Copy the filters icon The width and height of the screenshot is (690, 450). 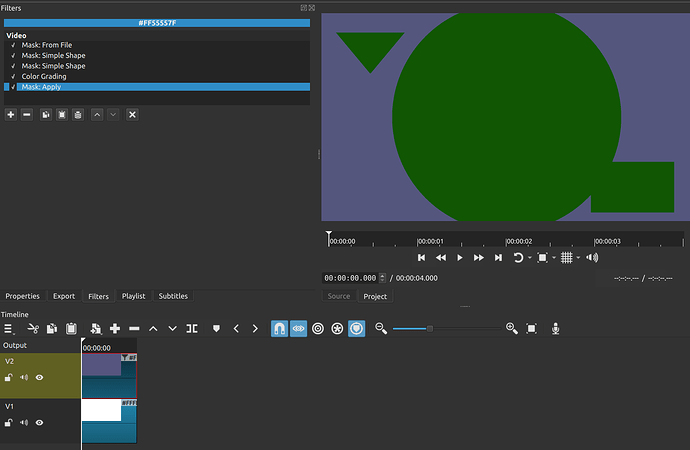click(46, 115)
